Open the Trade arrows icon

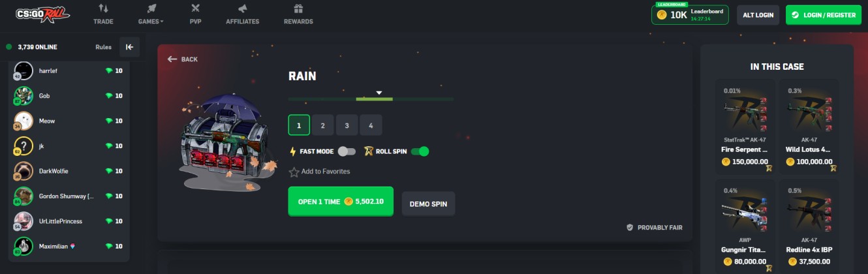click(103, 8)
